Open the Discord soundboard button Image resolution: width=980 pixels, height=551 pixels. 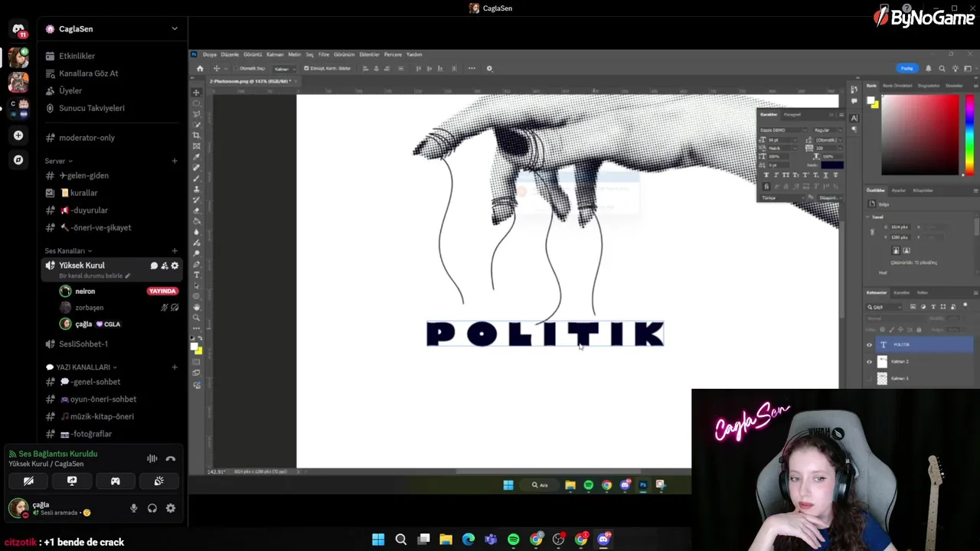158,481
